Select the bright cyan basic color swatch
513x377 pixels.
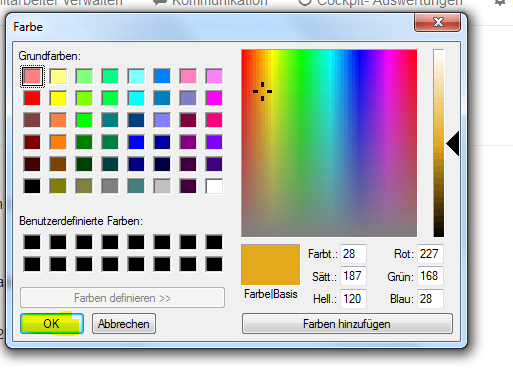[136, 98]
